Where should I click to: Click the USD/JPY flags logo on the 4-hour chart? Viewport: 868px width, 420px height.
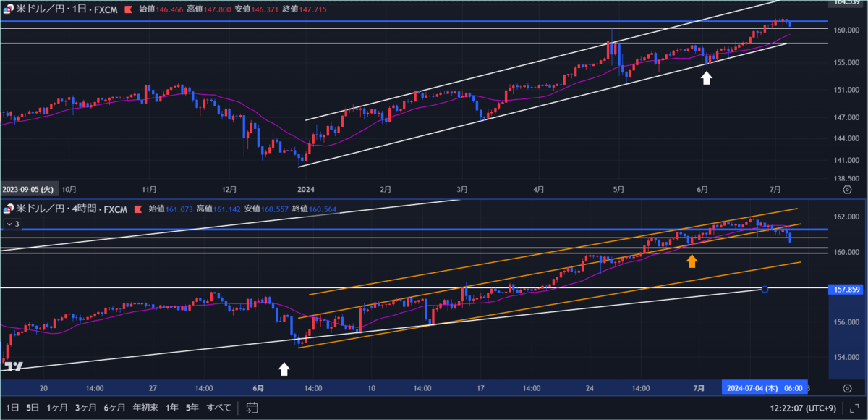(7, 209)
